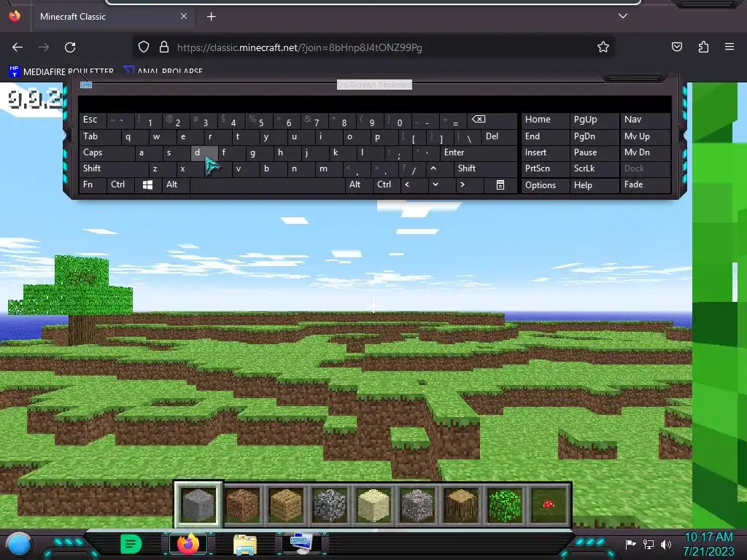Toggle the ScrLk key
The width and height of the screenshot is (747, 560).
tap(594, 168)
